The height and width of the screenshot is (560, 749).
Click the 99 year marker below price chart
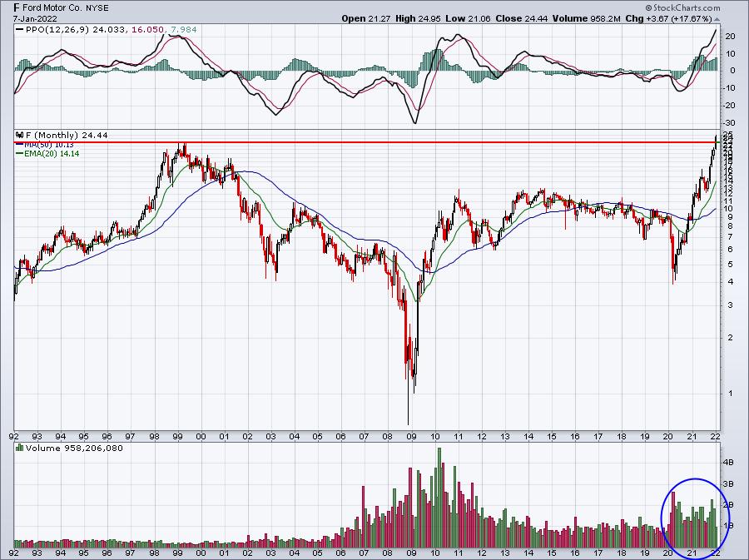[x=177, y=436]
